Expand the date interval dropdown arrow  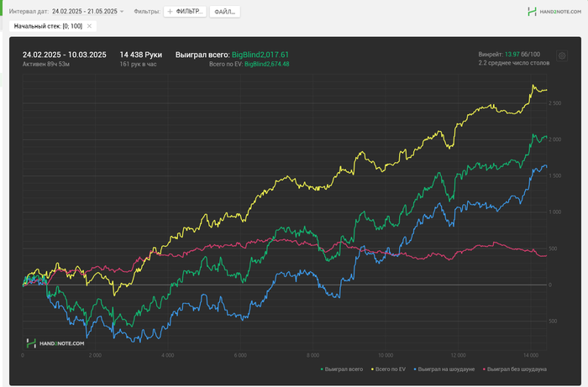122,12
